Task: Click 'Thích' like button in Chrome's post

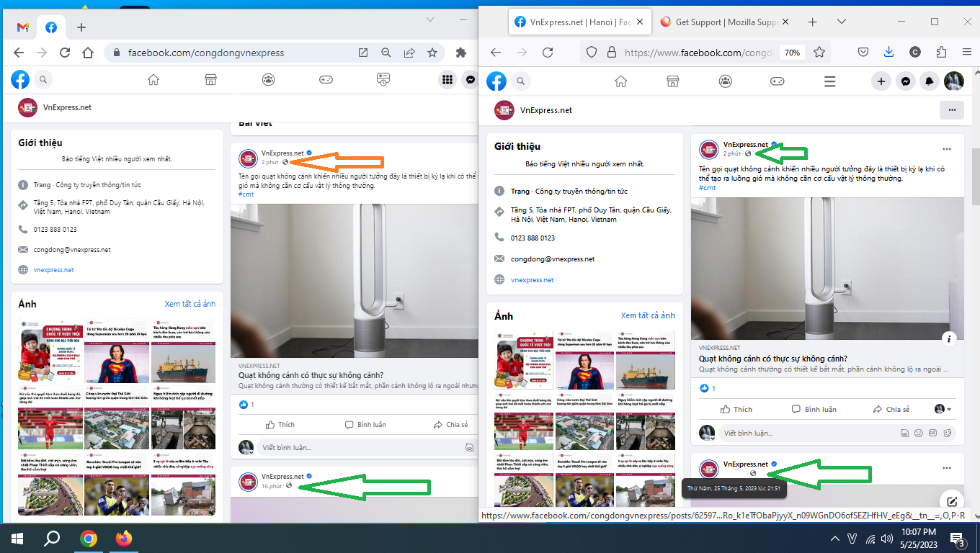Action: pos(280,425)
